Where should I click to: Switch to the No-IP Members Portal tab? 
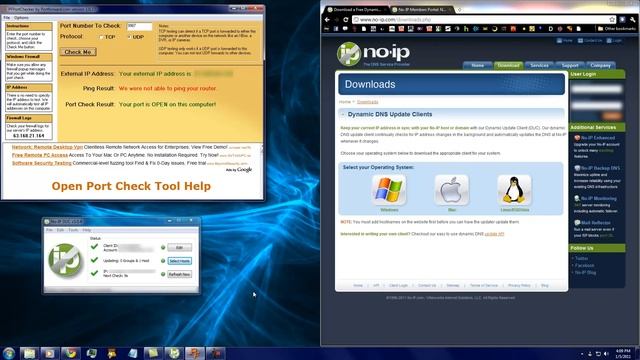[x=422, y=9]
